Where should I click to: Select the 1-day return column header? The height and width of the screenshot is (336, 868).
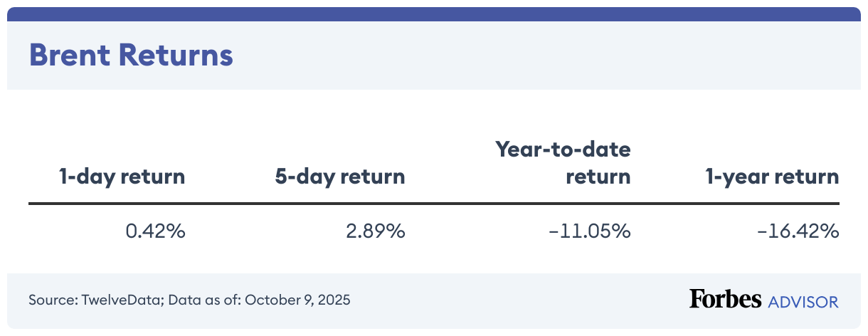[x=122, y=177]
